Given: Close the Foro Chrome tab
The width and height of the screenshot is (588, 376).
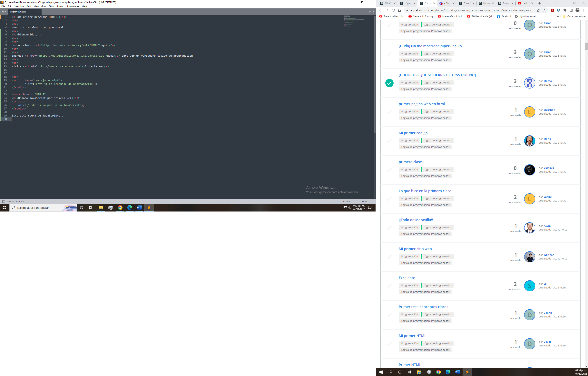Looking at the screenshot, I should click(x=434, y=3).
